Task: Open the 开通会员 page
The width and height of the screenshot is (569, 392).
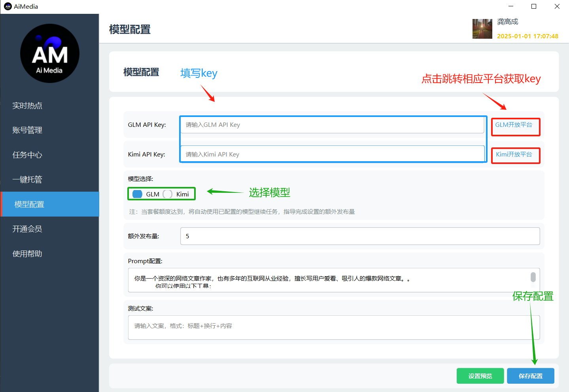Action: click(27, 229)
